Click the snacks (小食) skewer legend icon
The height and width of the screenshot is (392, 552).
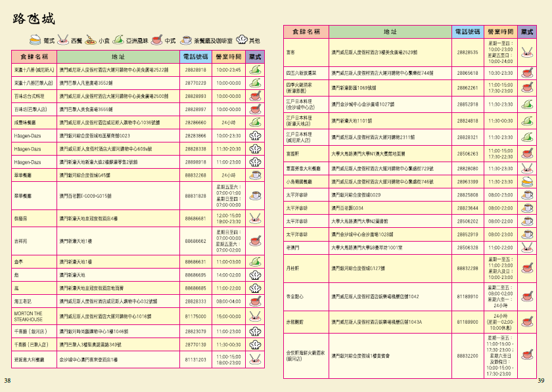(90, 40)
